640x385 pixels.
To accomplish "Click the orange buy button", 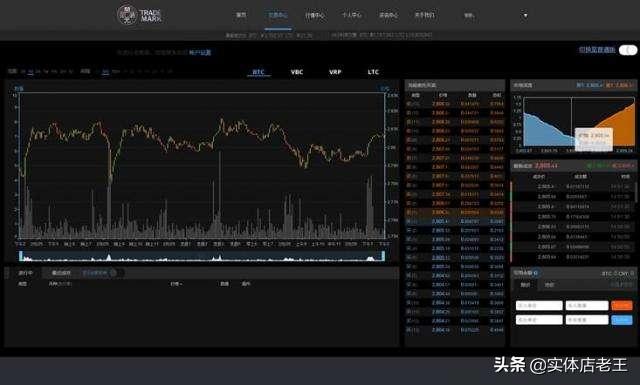I will (622, 305).
